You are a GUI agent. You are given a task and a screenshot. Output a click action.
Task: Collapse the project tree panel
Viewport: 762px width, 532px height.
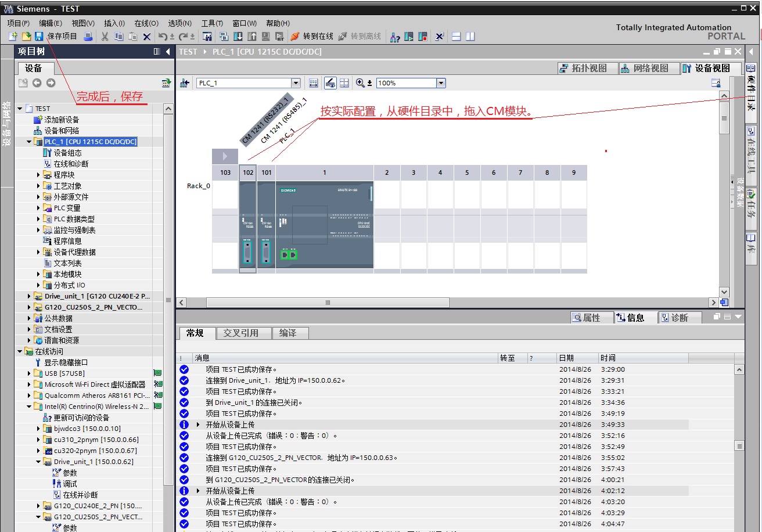coord(168,52)
